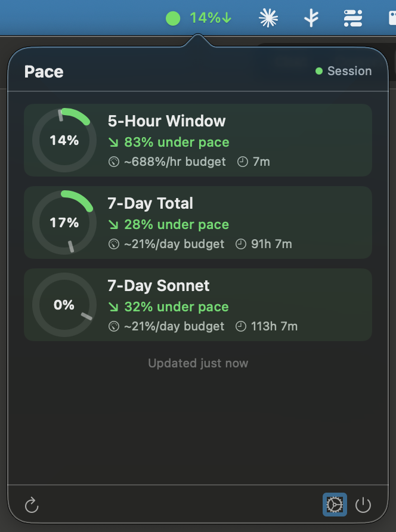Click the green status dot in the menu bar
Screen dimensions: 396x532
tap(173, 17)
